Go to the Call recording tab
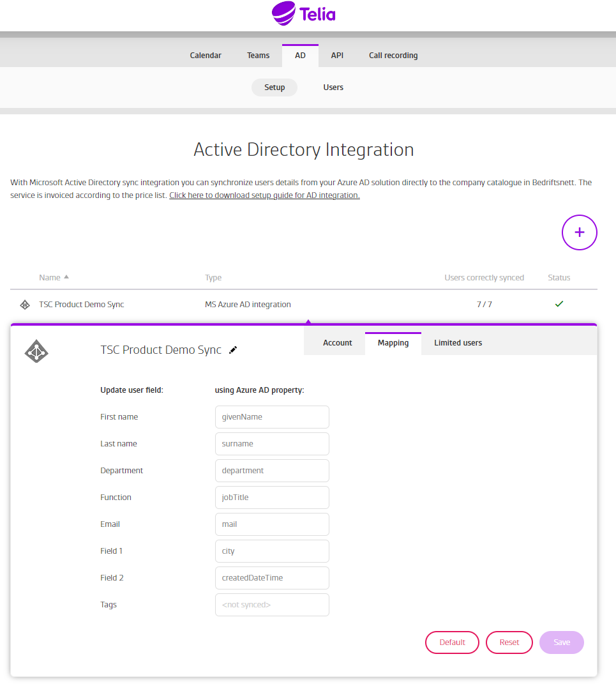The width and height of the screenshot is (616, 684). [393, 56]
